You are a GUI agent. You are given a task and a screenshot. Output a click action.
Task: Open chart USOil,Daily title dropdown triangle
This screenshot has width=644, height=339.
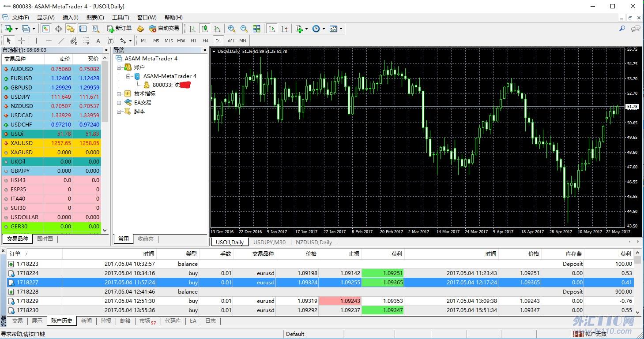214,51
